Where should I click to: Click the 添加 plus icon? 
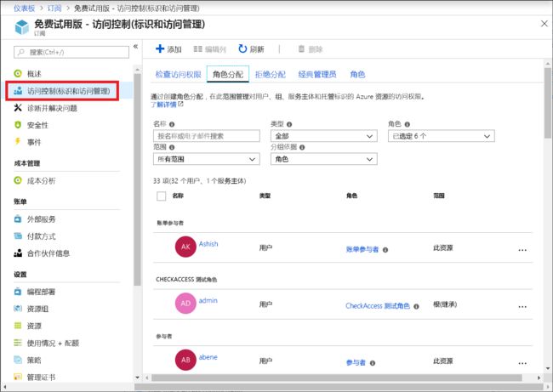pos(160,48)
